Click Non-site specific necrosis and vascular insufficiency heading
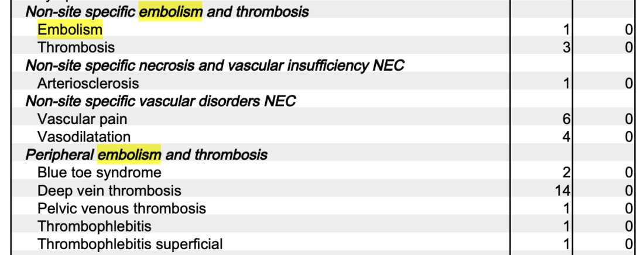Image resolution: width=644 pixels, height=255 pixels. [215, 66]
